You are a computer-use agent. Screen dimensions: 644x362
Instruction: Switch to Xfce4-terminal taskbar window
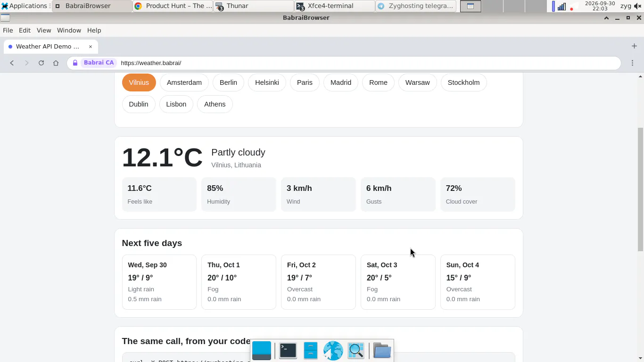point(335,6)
